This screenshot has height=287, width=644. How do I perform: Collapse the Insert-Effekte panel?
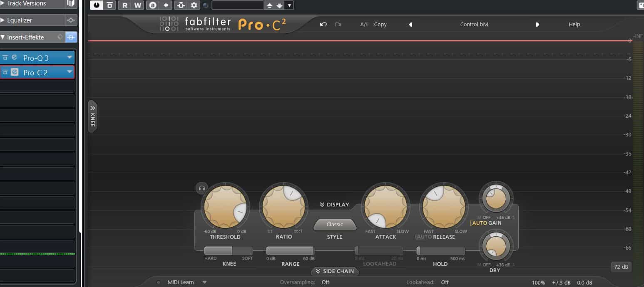pyautogui.click(x=3, y=37)
